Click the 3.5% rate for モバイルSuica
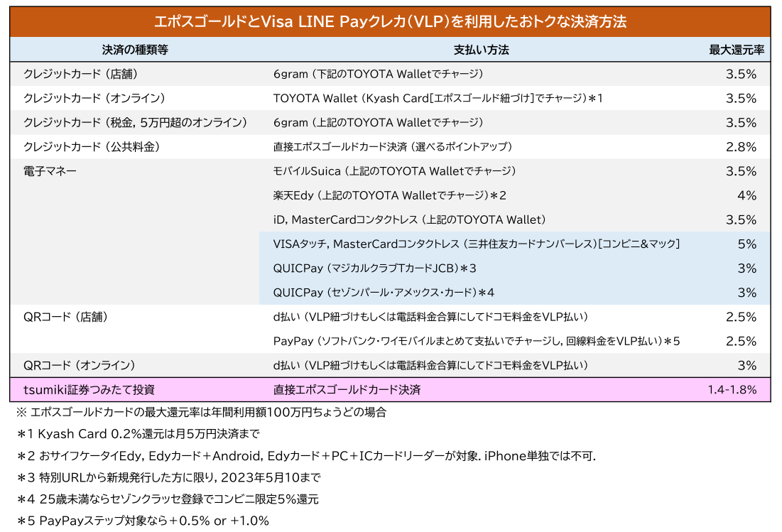The height and width of the screenshot is (532, 782). [x=741, y=171]
